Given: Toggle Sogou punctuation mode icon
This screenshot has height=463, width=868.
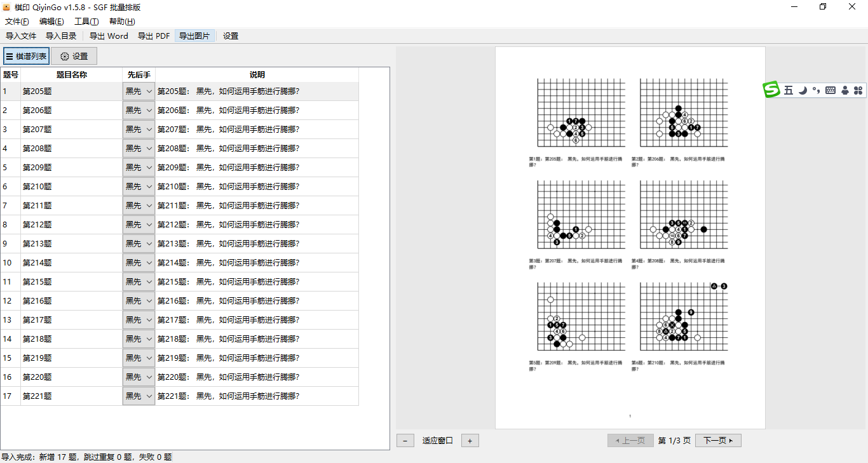Looking at the screenshot, I should (x=817, y=90).
